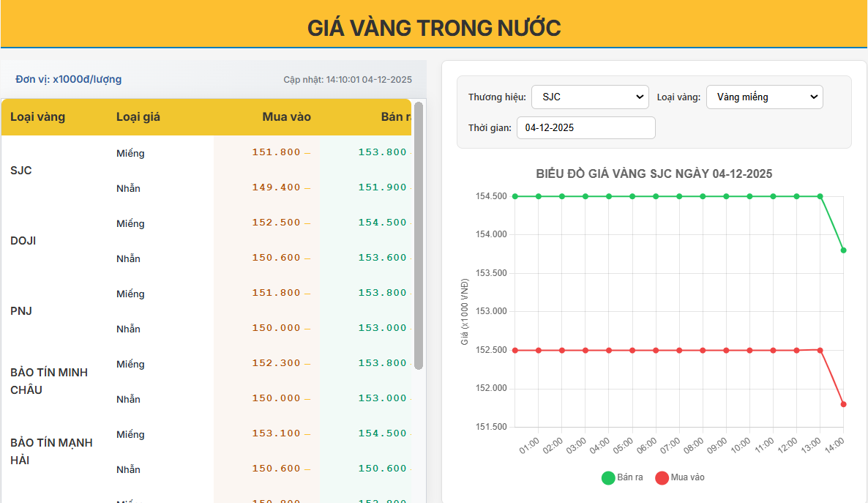Click the 14:00 green data point on chart
The image size is (868, 503).
click(x=843, y=250)
